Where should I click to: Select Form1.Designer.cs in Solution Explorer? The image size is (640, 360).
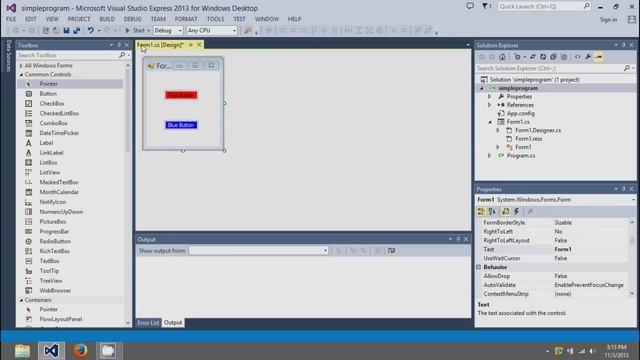(x=538, y=130)
